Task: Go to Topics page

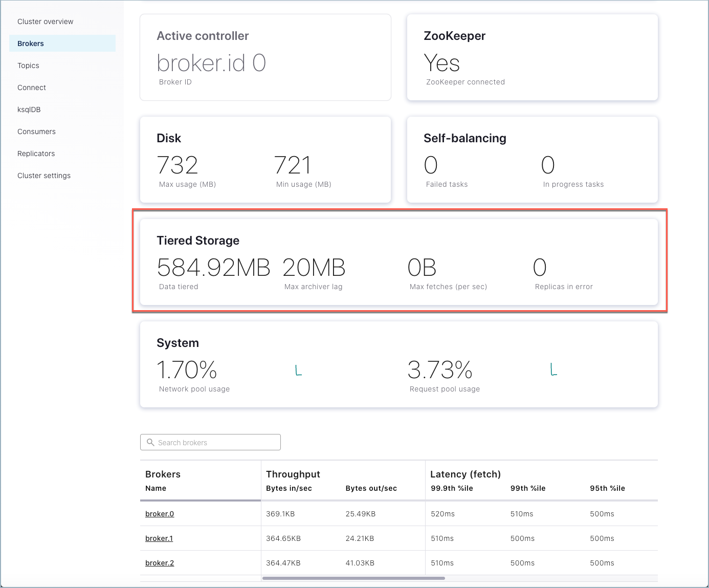Action: [x=29, y=66]
